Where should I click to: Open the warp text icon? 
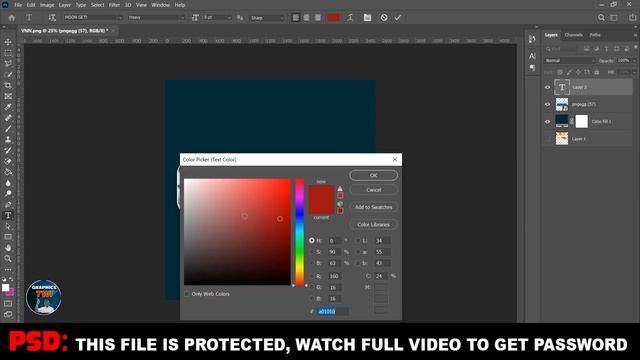point(350,18)
